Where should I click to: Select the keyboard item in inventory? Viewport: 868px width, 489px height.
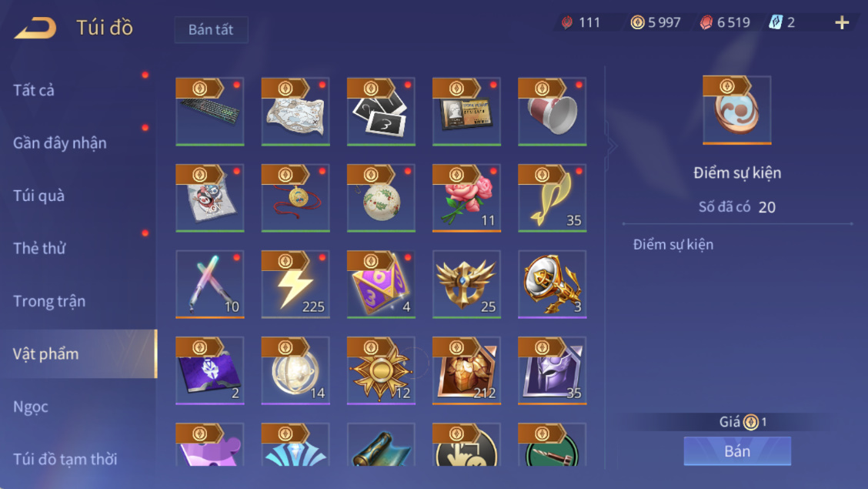[x=210, y=112]
